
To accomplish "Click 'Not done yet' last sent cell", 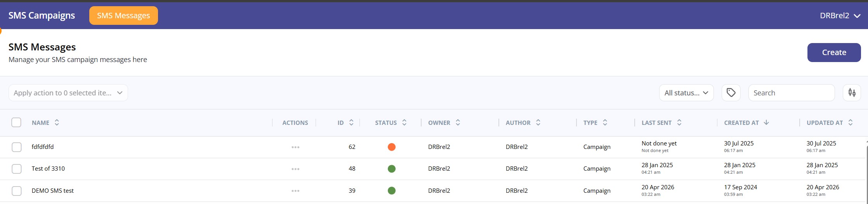I will 659,146.
